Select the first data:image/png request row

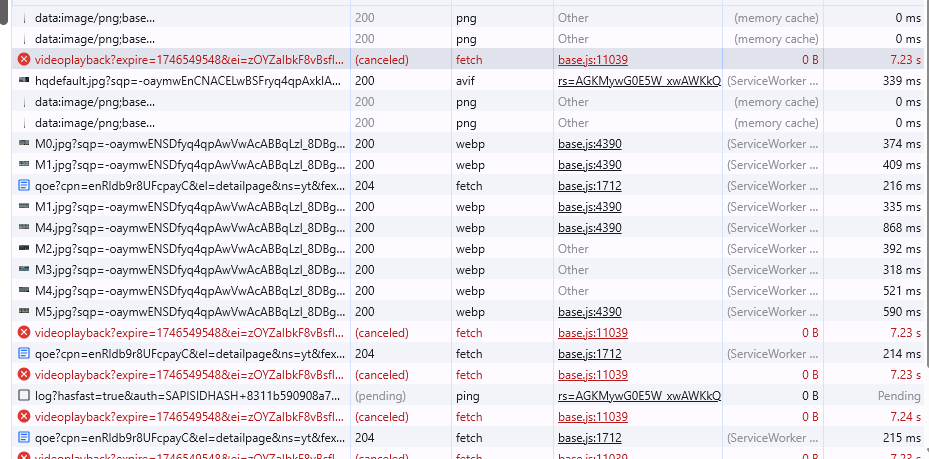470,18
